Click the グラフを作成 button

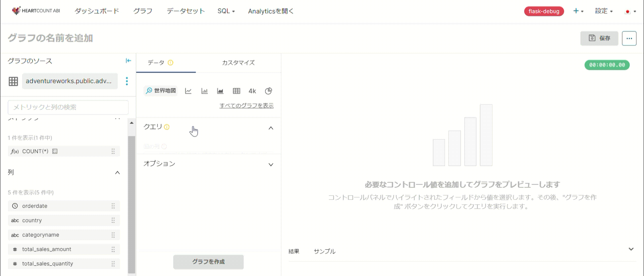tap(208, 262)
